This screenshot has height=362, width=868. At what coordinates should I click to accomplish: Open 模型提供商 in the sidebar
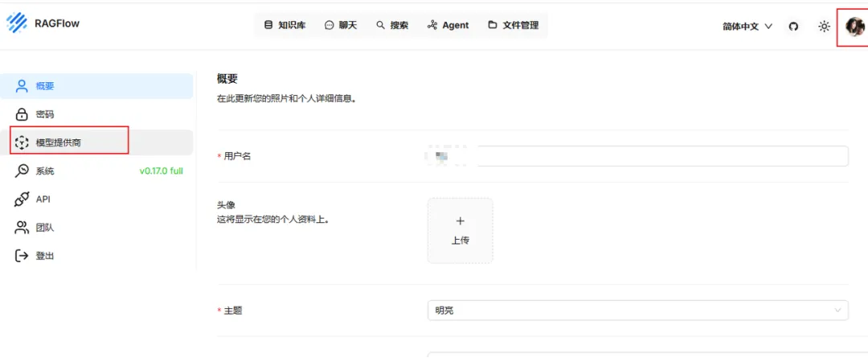[96, 142]
